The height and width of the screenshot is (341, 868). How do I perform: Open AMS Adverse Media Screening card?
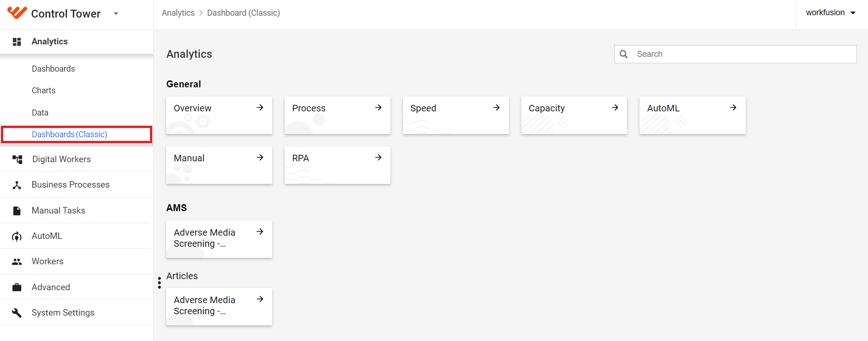click(219, 239)
